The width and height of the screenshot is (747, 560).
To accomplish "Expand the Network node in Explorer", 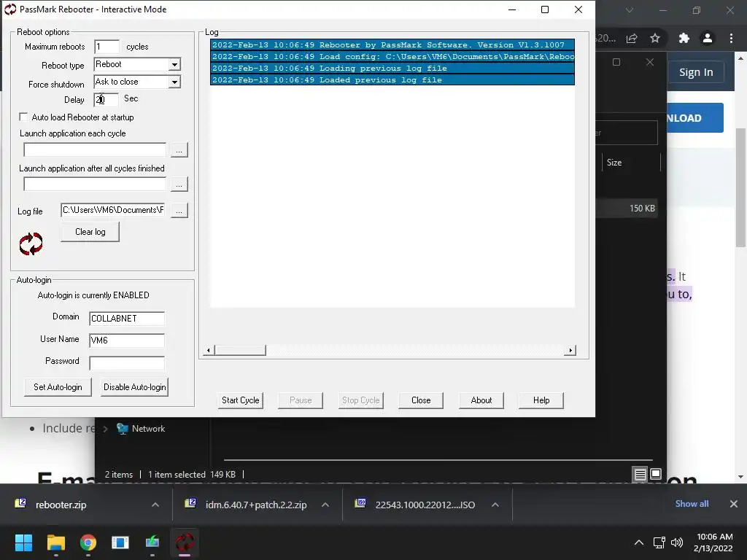I will [x=105, y=429].
